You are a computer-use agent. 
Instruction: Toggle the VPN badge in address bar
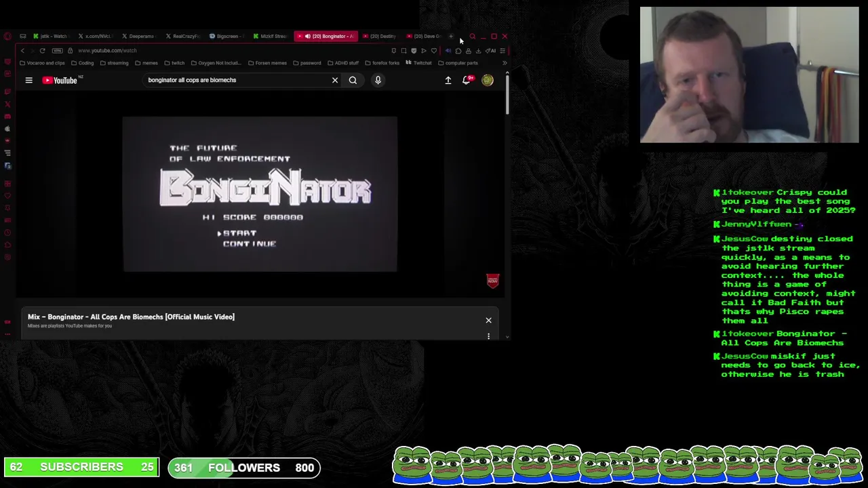coord(57,51)
